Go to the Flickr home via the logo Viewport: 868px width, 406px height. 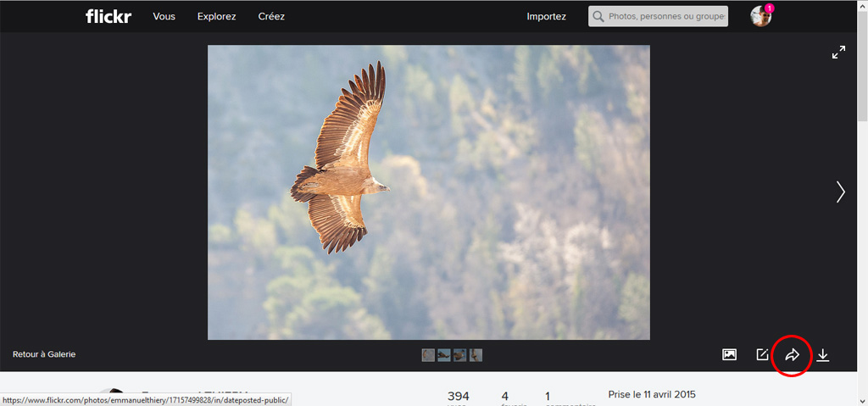click(108, 16)
